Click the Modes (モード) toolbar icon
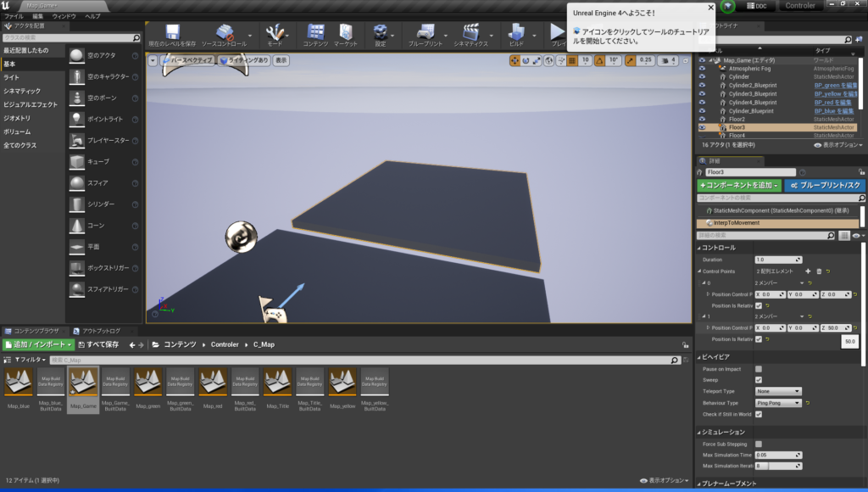The image size is (868, 492). pos(275,34)
